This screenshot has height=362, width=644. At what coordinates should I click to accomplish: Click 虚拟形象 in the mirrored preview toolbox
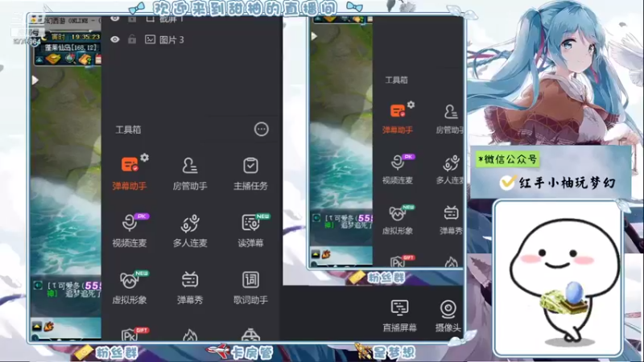[398, 220]
